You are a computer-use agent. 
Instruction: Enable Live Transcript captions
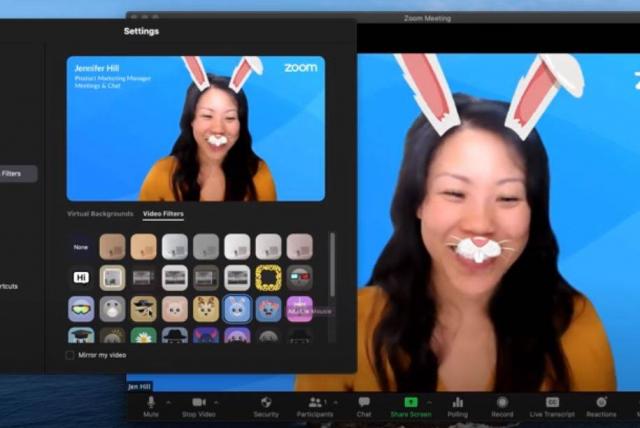coord(552,406)
